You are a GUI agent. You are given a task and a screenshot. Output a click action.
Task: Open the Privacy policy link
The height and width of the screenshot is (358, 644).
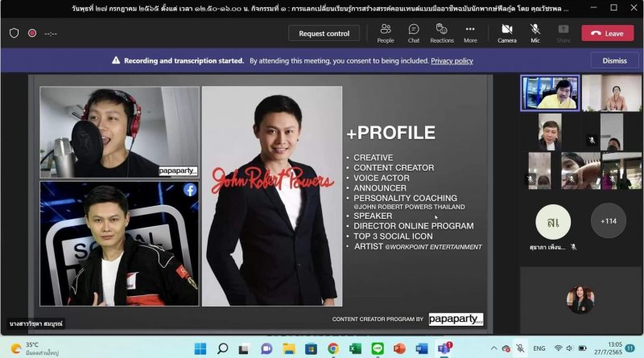(452, 61)
